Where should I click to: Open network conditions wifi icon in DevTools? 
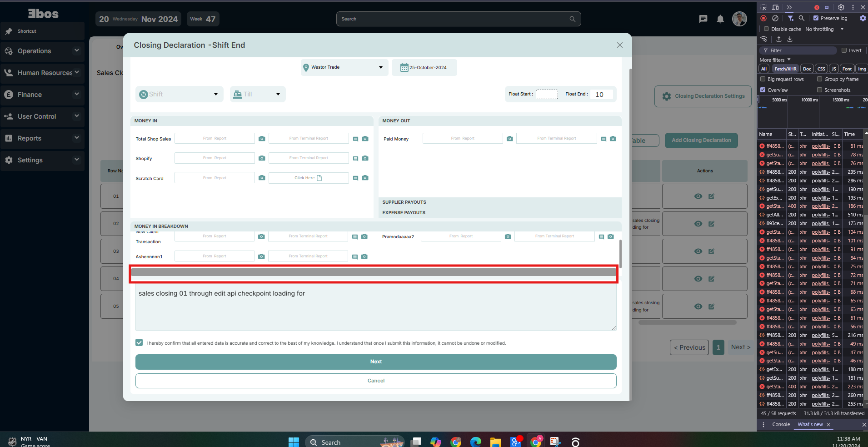(764, 39)
